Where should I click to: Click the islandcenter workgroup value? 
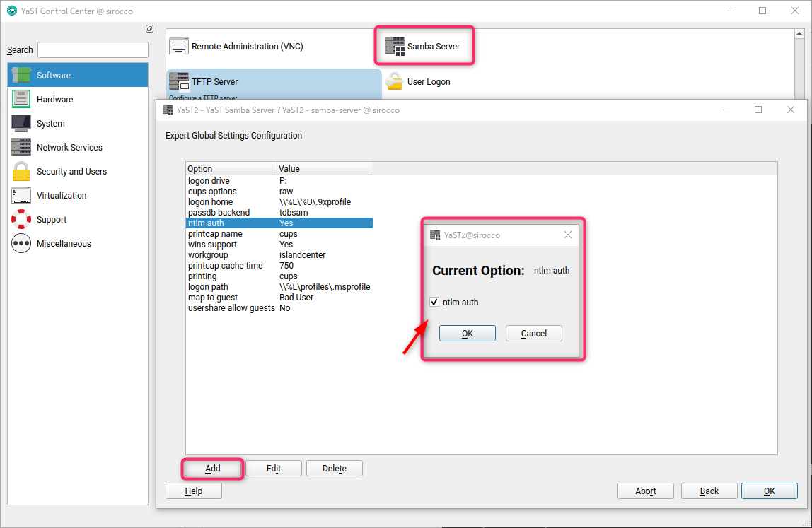[303, 255]
